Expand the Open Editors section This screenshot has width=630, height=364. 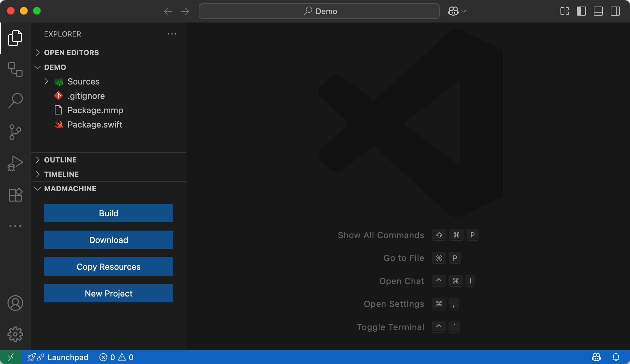tap(109, 53)
